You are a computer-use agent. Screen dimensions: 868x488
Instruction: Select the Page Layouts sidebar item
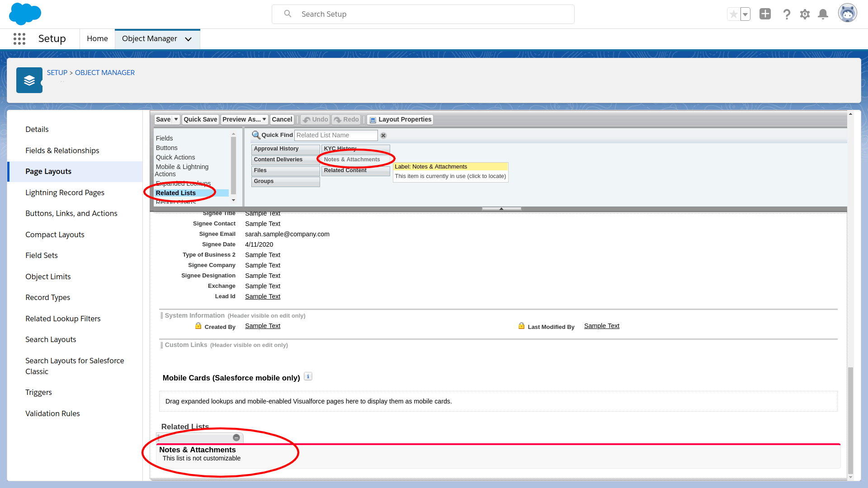(48, 171)
